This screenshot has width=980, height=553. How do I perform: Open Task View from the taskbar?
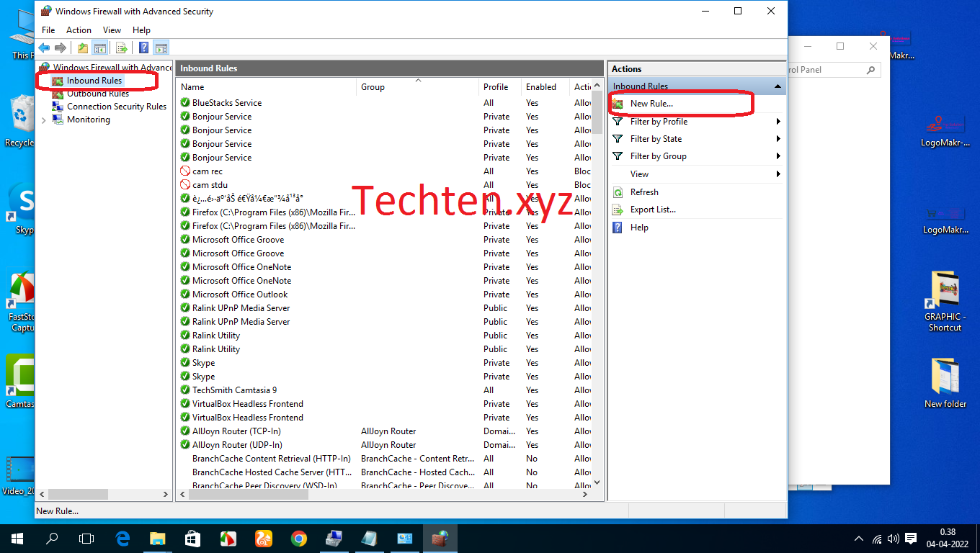[86, 538]
